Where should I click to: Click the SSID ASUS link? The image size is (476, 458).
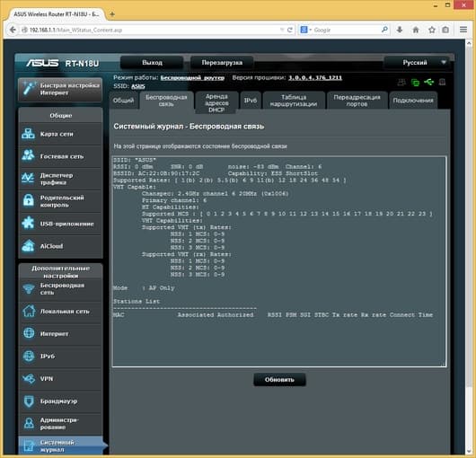[x=137, y=86]
